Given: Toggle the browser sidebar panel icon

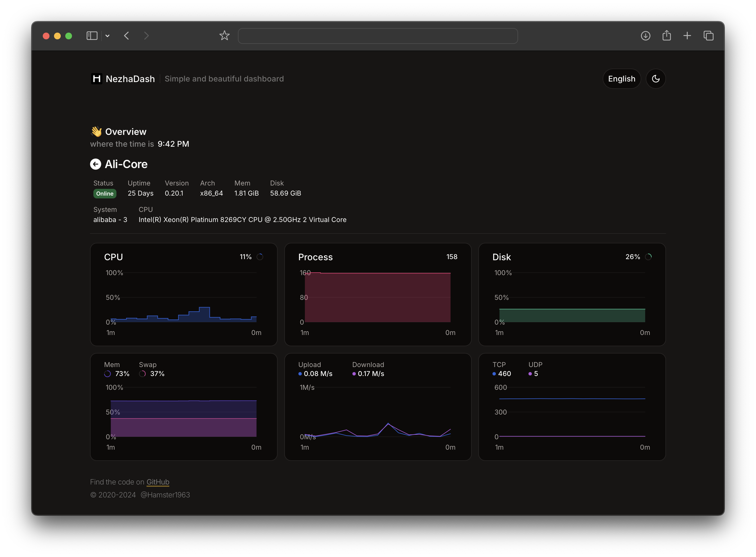Looking at the screenshot, I should tap(92, 36).
